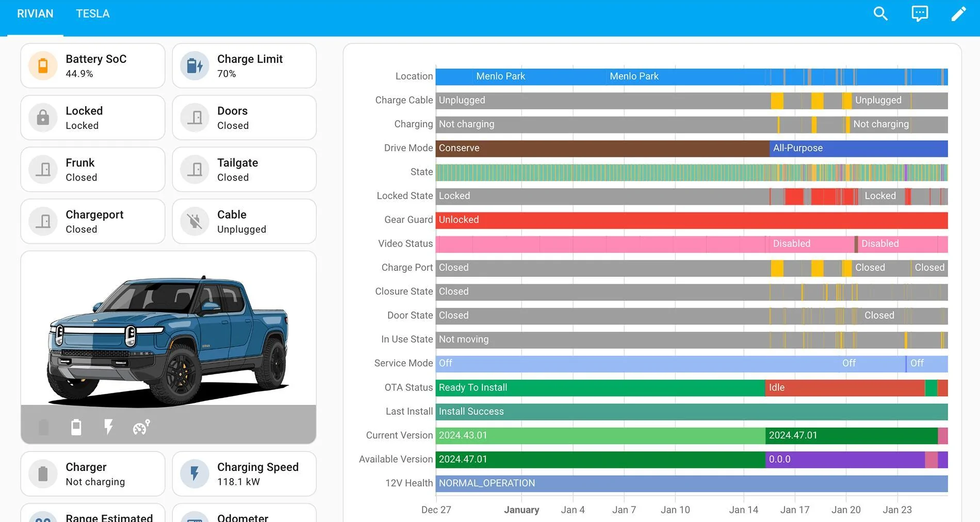This screenshot has width=980, height=522.
Task: Click the striped State history bar
Action: (x=692, y=172)
